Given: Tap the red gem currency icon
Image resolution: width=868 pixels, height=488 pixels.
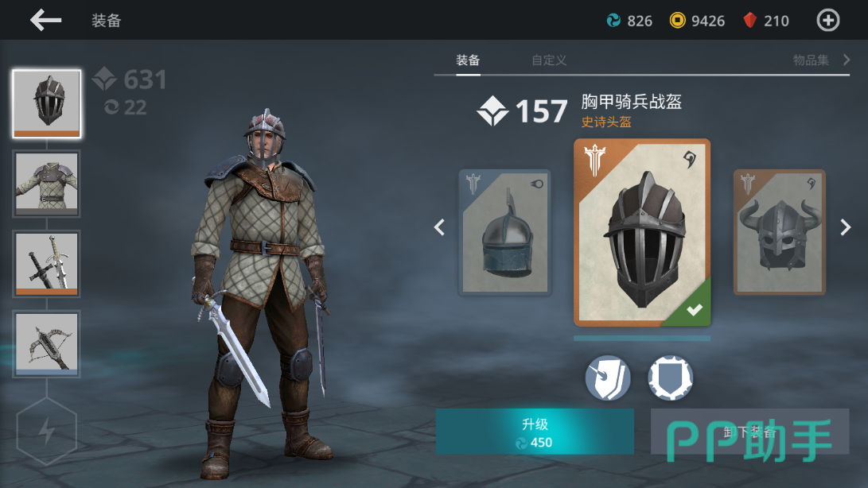Looking at the screenshot, I should (750, 21).
